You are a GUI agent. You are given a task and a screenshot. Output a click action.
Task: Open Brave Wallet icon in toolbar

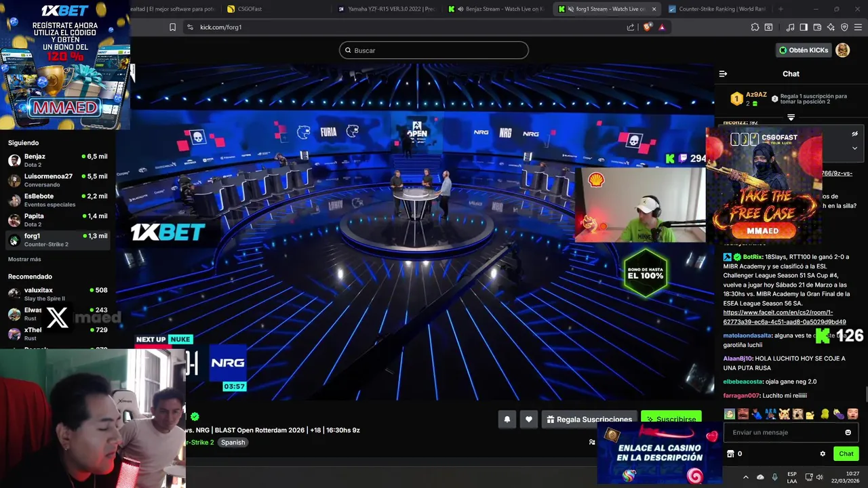point(817,27)
